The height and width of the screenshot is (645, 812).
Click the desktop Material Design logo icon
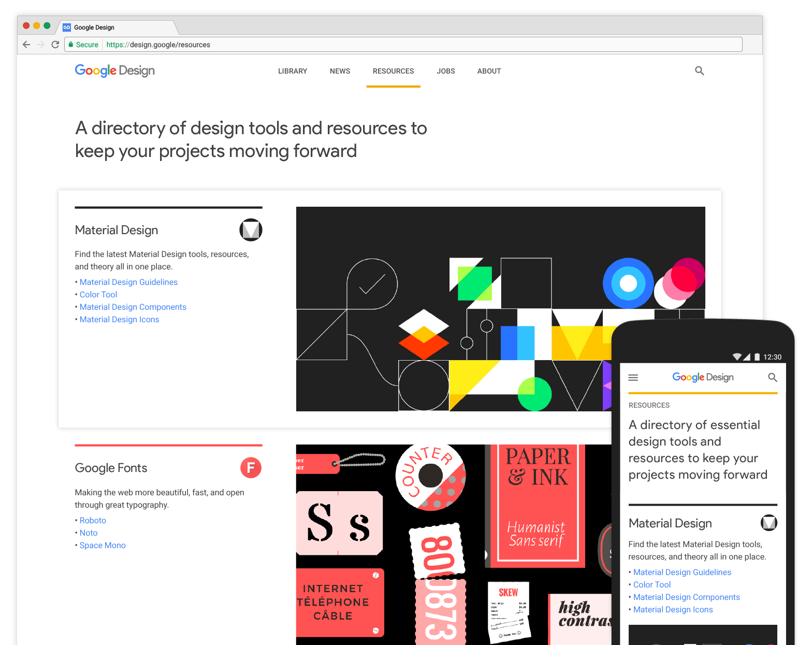click(x=251, y=230)
